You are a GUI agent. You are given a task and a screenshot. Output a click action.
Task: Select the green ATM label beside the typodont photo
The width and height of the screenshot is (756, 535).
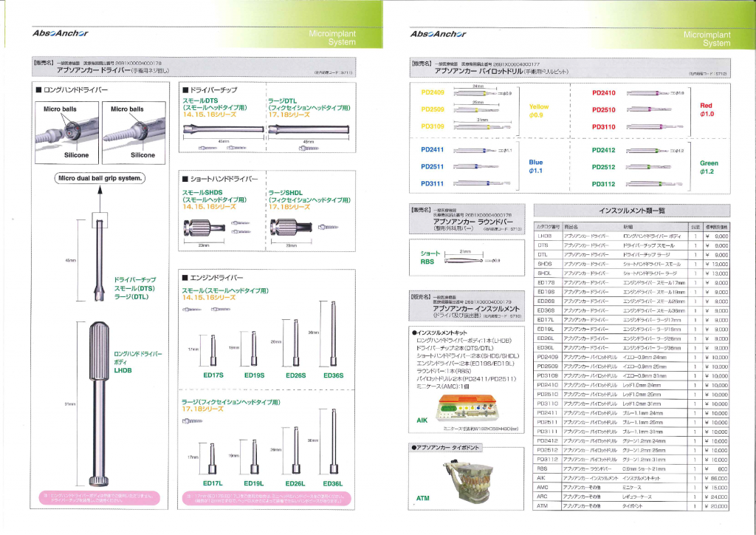[x=423, y=498]
